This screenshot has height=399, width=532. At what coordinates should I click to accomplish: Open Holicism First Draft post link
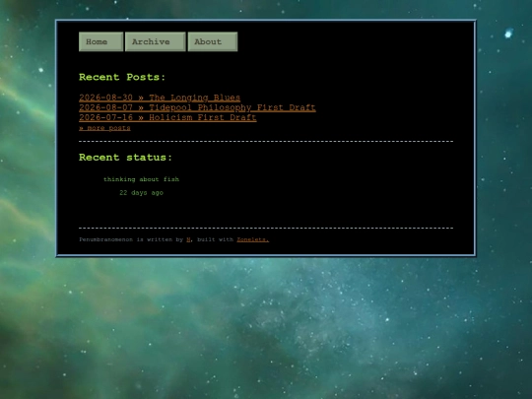[167, 117]
